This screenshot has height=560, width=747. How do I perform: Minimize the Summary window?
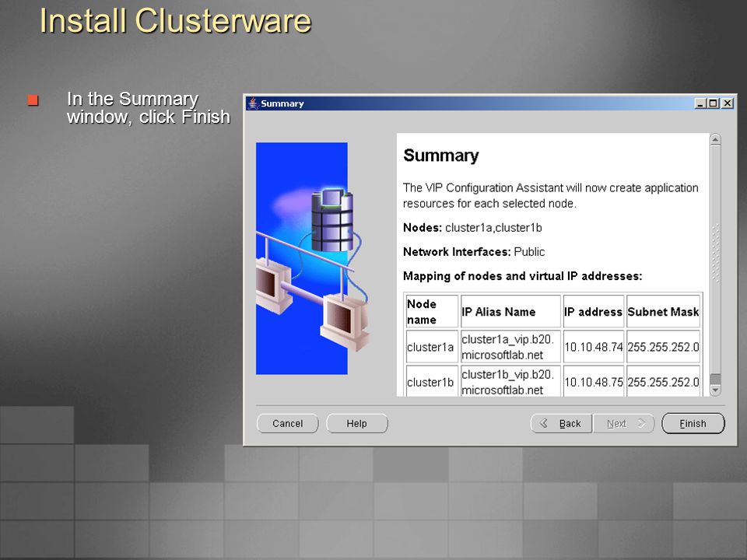[x=700, y=103]
